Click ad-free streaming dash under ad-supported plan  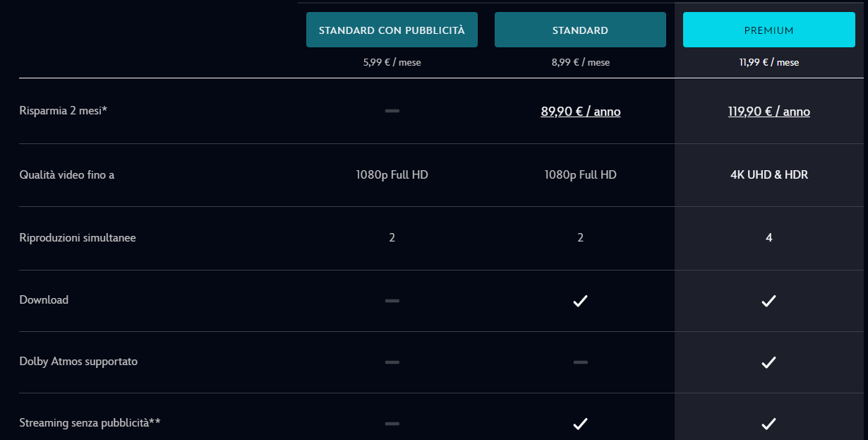tap(392, 424)
